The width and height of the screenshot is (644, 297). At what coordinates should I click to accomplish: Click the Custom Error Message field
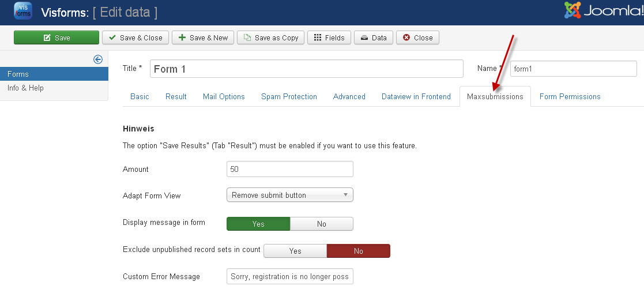point(289,276)
